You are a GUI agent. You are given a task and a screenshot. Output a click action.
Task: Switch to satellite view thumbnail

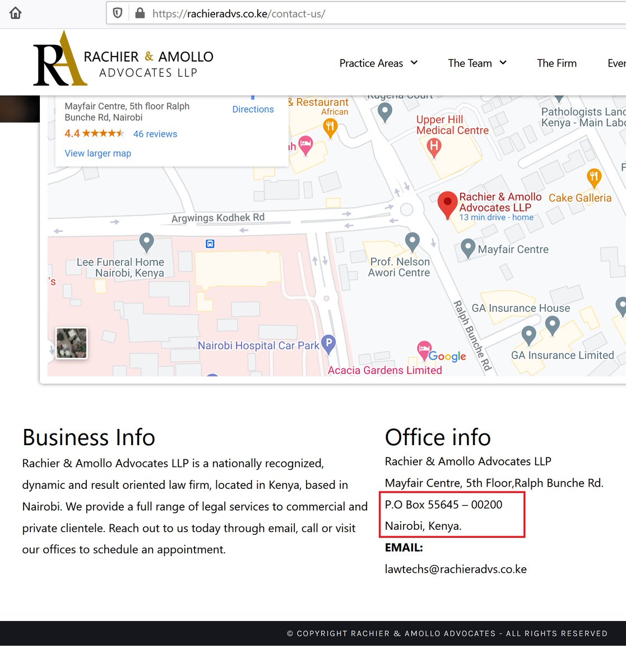pyautogui.click(x=72, y=343)
